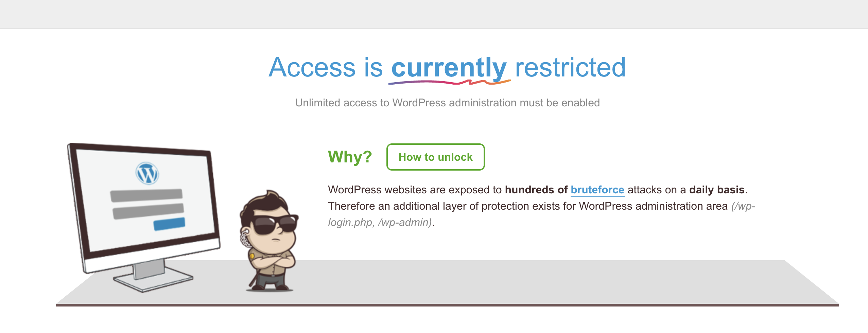This screenshot has width=868, height=333.
Task: Select the Why? heading tab
Action: click(350, 157)
